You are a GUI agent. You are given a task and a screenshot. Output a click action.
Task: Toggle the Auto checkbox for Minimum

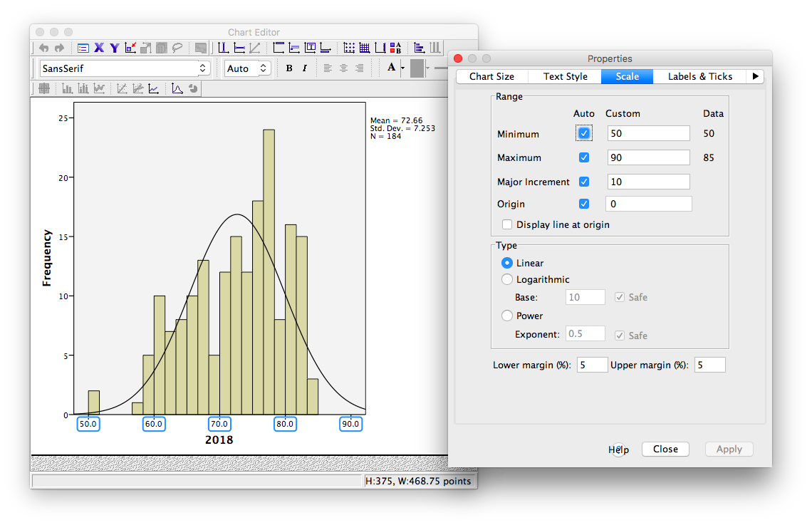point(583,133)
